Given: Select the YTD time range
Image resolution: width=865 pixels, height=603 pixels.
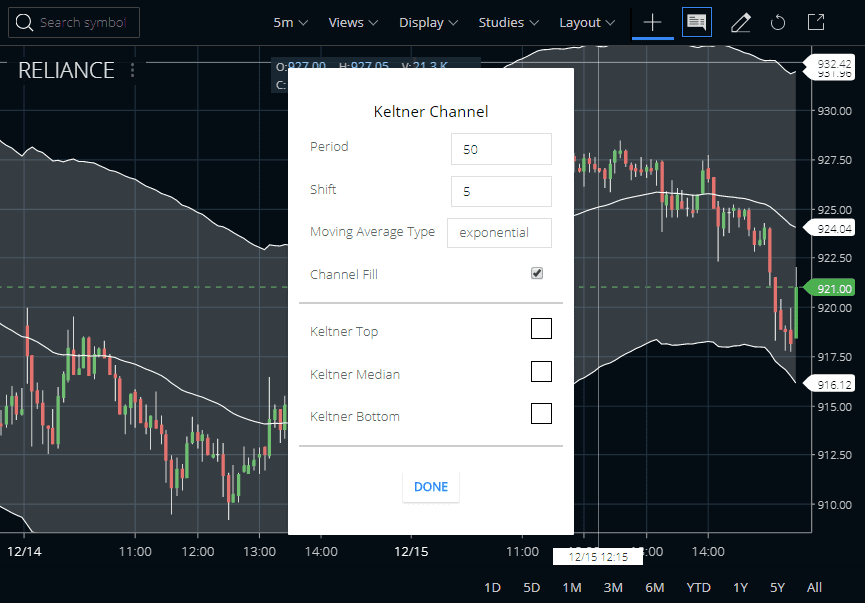Looking at the screenshot, I should (x=698, y=588).
